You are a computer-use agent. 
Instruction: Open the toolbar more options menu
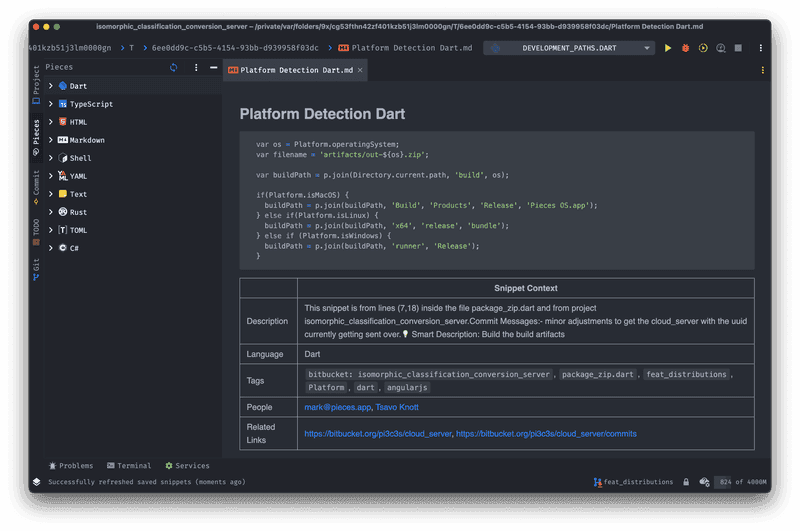tap(760, 48)
